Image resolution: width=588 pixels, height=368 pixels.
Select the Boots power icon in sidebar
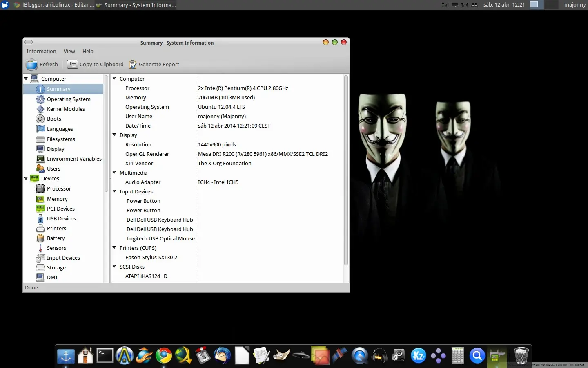(x=40, y=119)
